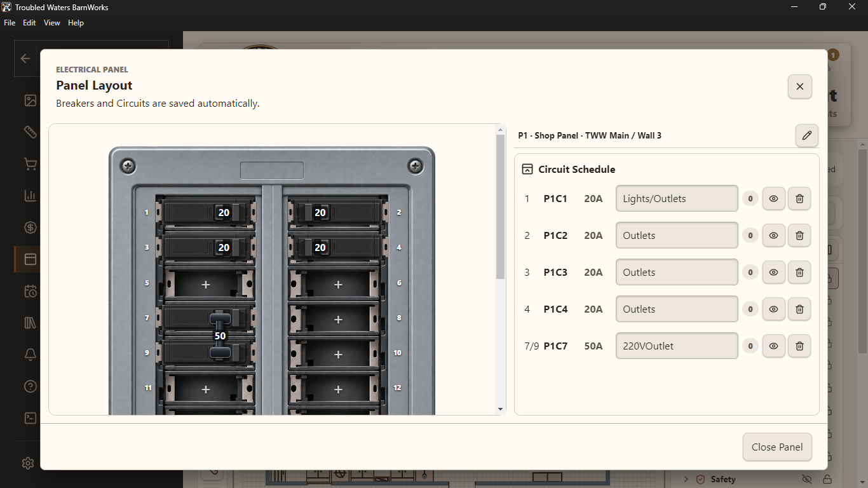Image resolution: width=868 pixels, height=488 pixels.
Task: Open the Help menu
Action: (76, 23)
